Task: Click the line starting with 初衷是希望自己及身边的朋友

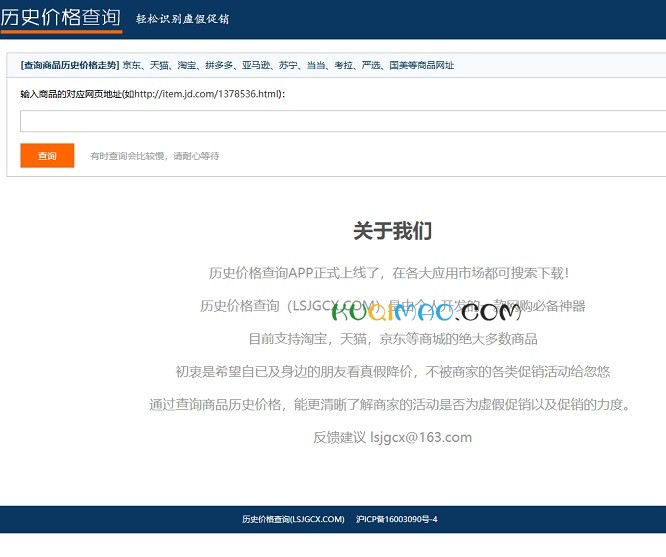Action: pyautogui.click(x=393, y=371)
